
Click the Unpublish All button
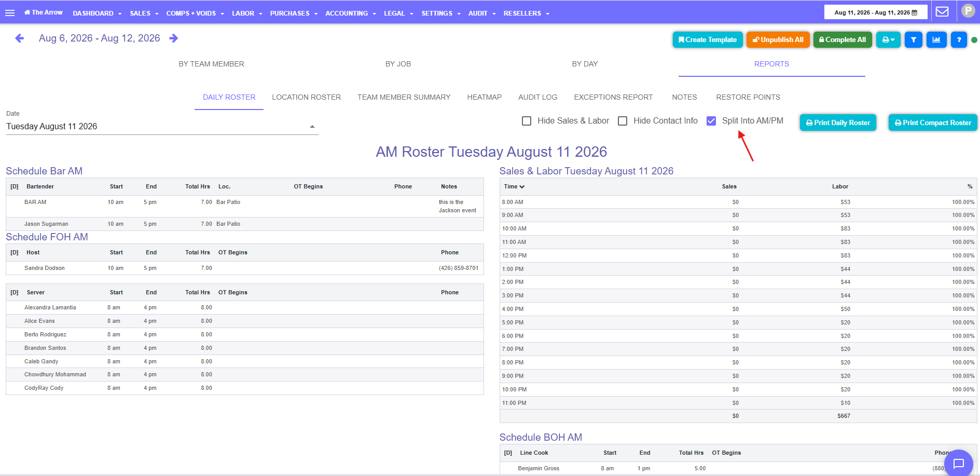(778, 40)
